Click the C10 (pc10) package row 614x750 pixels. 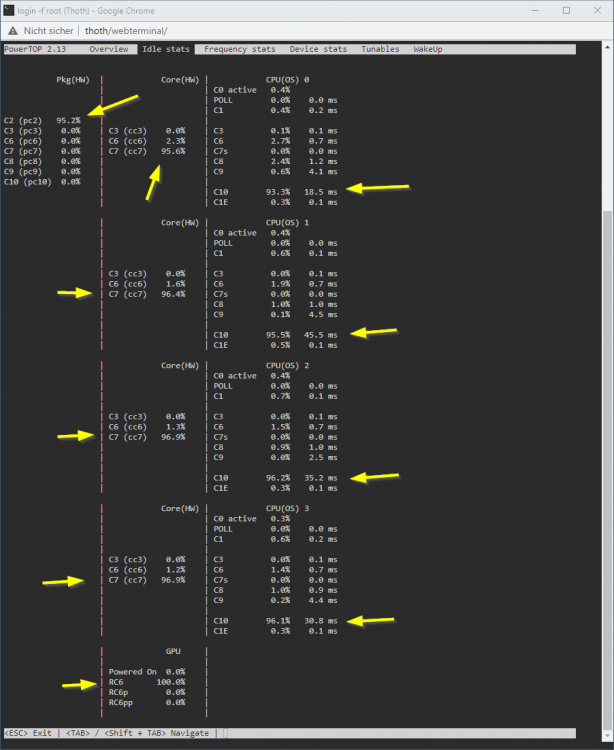(42, 182)
